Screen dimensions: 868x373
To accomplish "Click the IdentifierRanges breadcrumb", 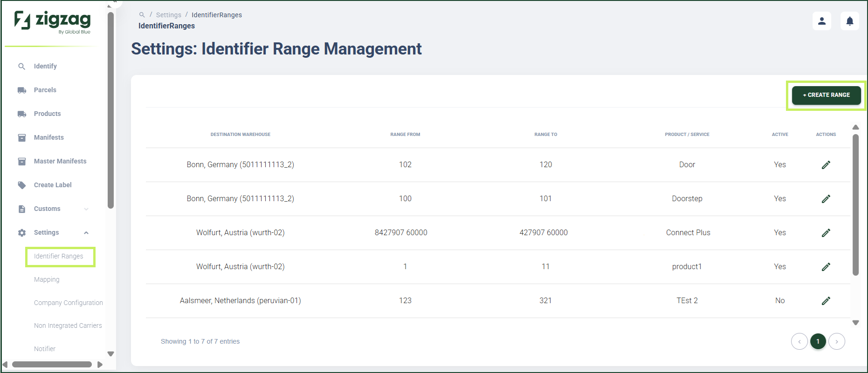I will (x=217, y=15).
